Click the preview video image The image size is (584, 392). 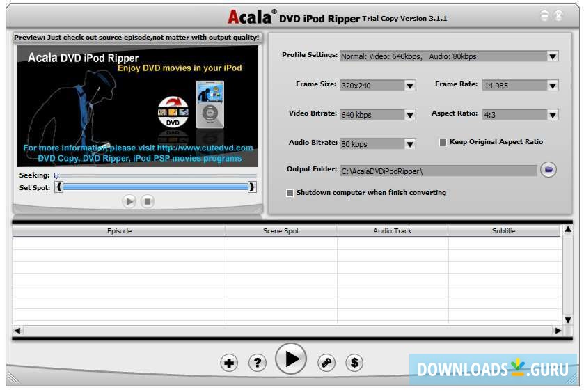coord(138,107)
